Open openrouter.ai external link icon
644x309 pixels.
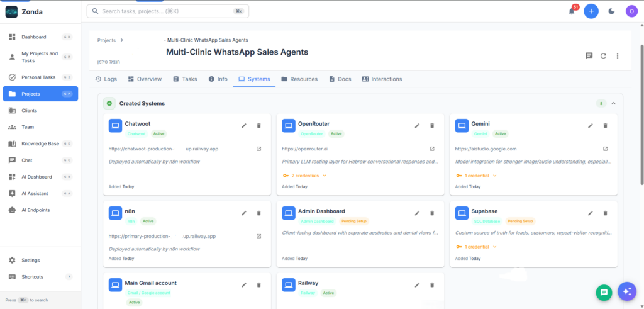click(432, 149)
